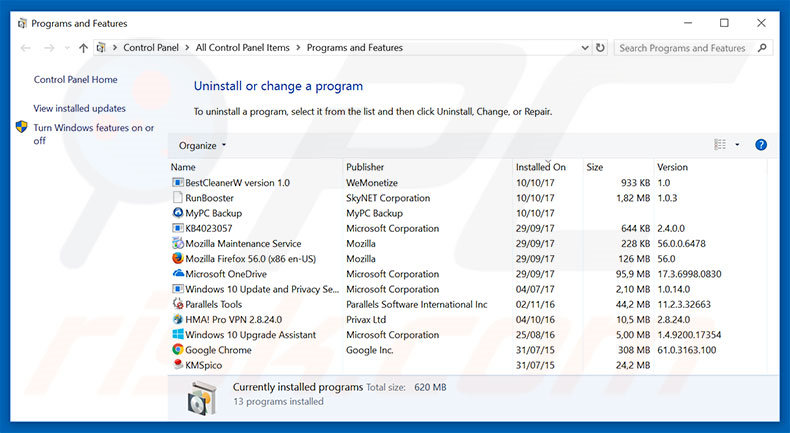790x433 pixels.
Task: Go up one folder level
Action: click(x=83, y=48)
